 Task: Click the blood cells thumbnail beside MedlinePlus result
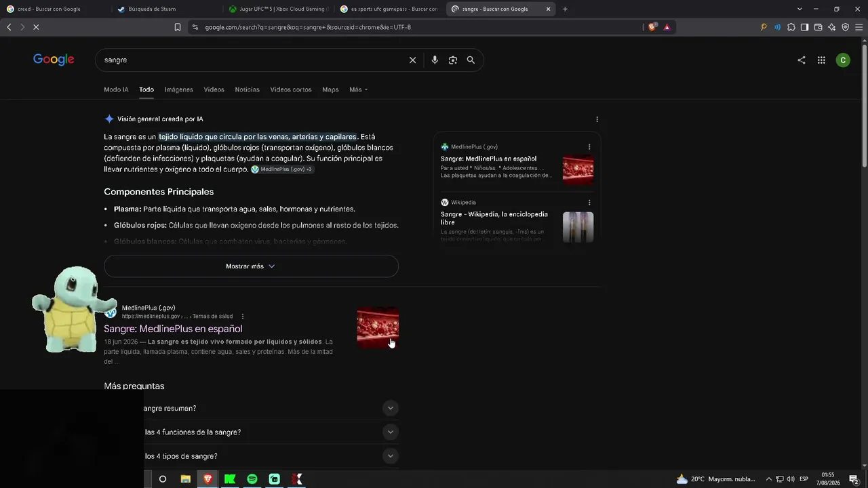[378, 328]
